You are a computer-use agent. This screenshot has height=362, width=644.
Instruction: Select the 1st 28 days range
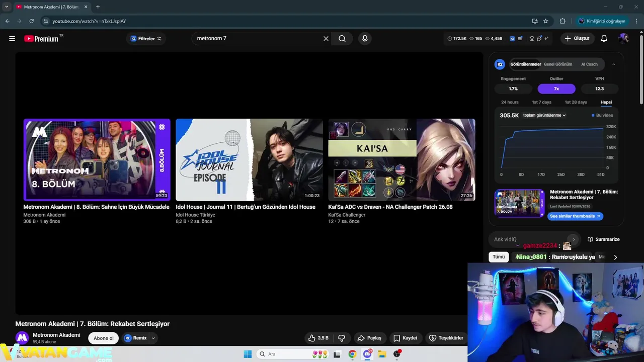click(576, 102)
